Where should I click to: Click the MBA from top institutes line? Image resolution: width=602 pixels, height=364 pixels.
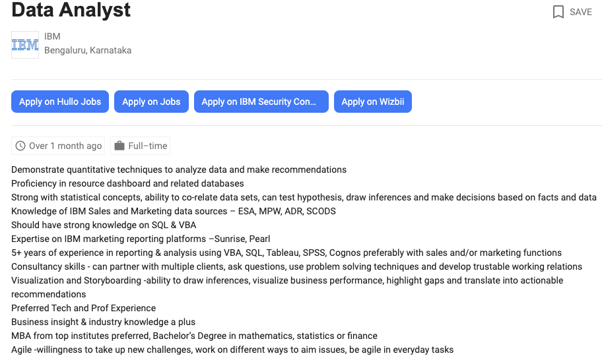tap(194, 336)
